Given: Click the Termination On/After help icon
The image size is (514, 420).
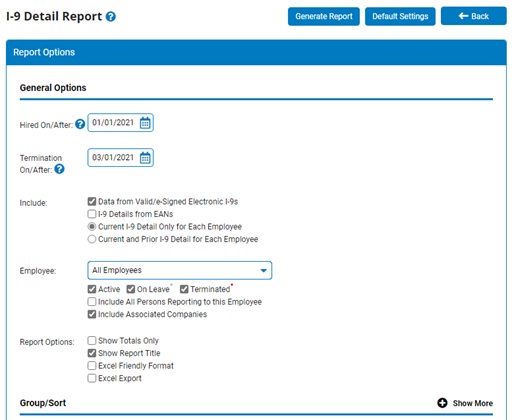Looking at the screenshot, I should (x=59, y=169).
